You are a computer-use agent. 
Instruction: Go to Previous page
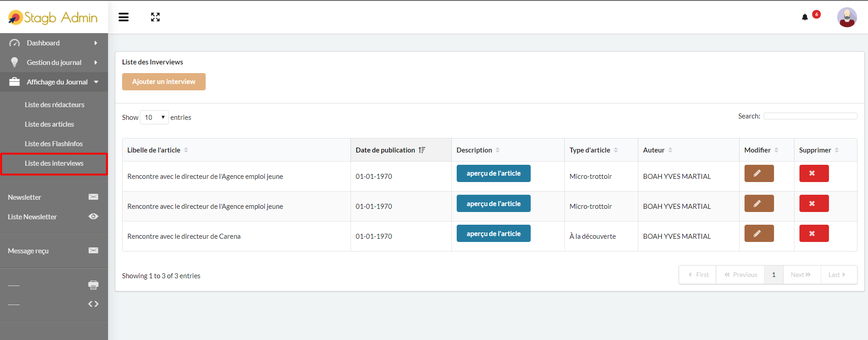click(740, 275)
